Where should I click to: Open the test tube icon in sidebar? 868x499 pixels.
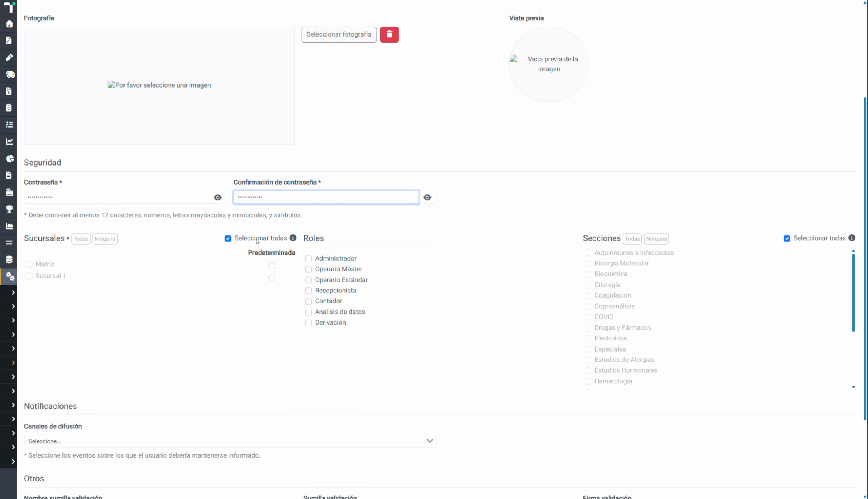coord(9,57)
